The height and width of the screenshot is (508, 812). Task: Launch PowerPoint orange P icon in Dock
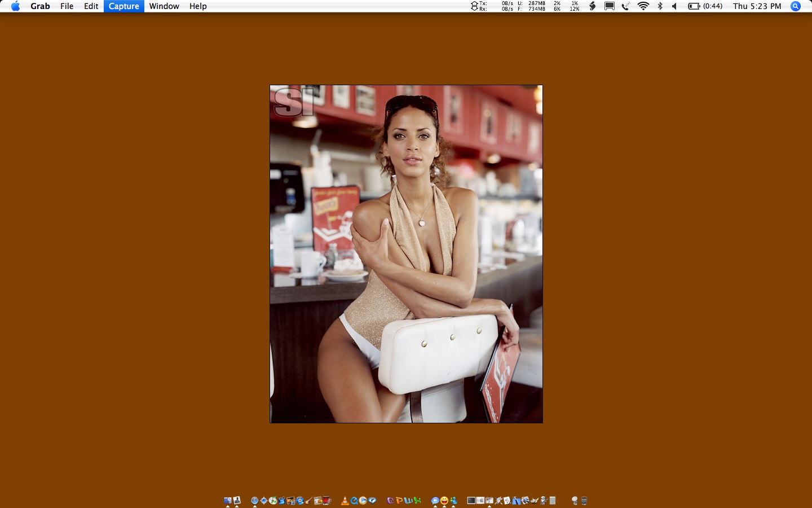(399, 500)
